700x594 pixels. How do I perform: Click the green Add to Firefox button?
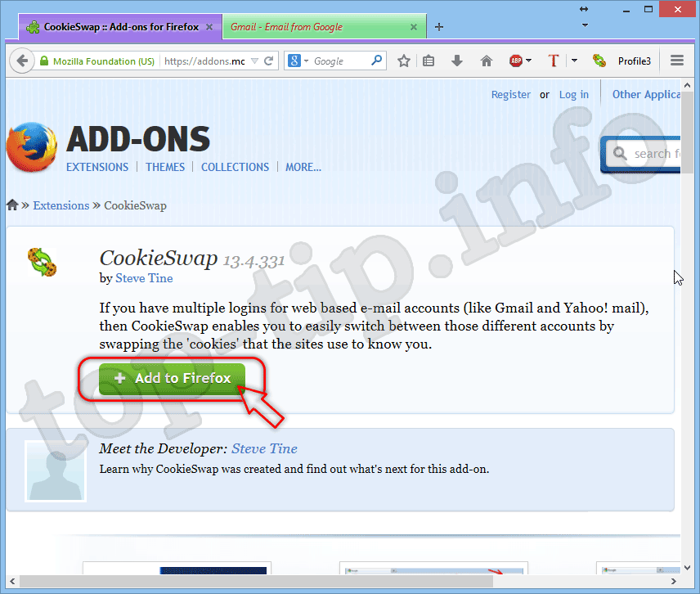pyautogui.click(x=173, y=379)
